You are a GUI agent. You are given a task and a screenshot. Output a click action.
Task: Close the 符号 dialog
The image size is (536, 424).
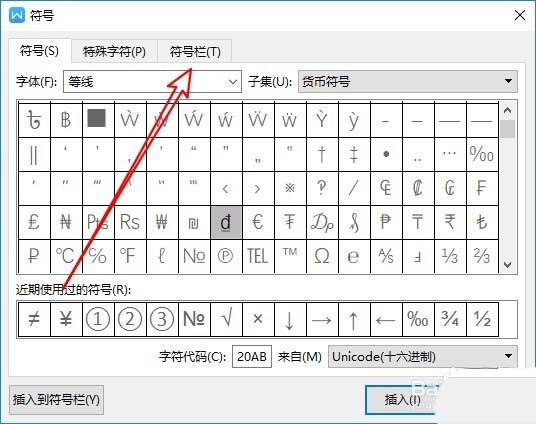pos(520,15)
